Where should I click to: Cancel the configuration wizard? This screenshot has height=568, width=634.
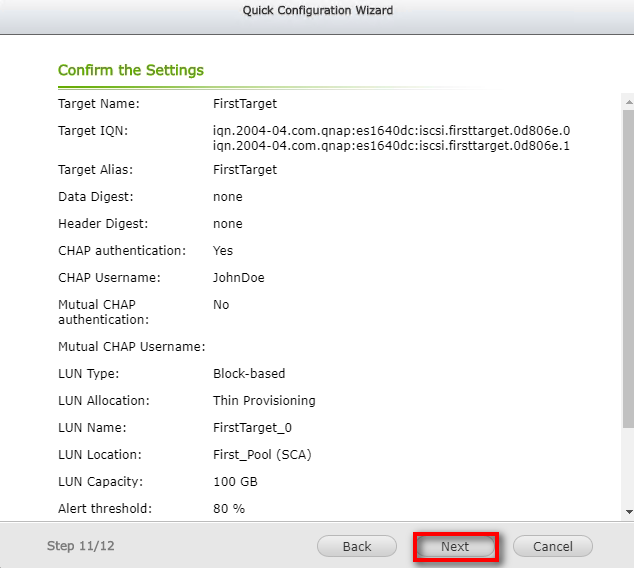[x=552, y=546]
